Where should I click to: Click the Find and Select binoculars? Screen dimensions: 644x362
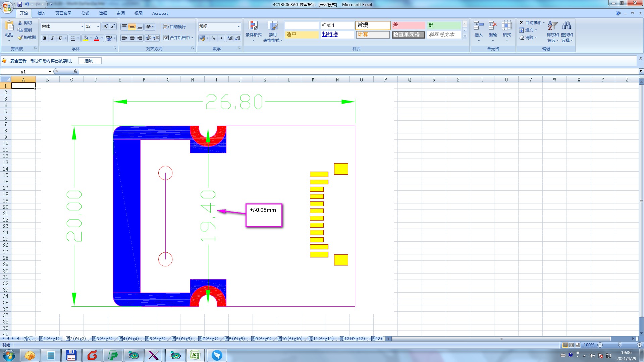click(x=567, y=26)
